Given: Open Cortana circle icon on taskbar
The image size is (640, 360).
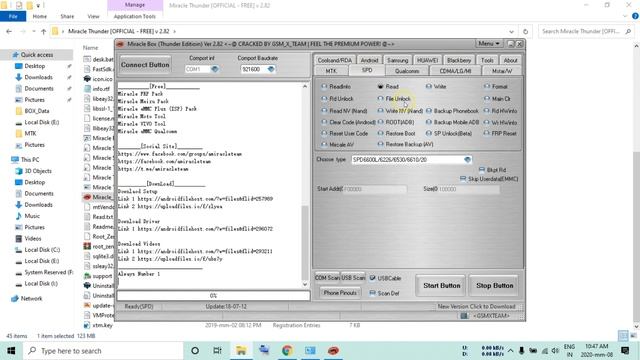Looking at the screenshot, I should 195,351.
